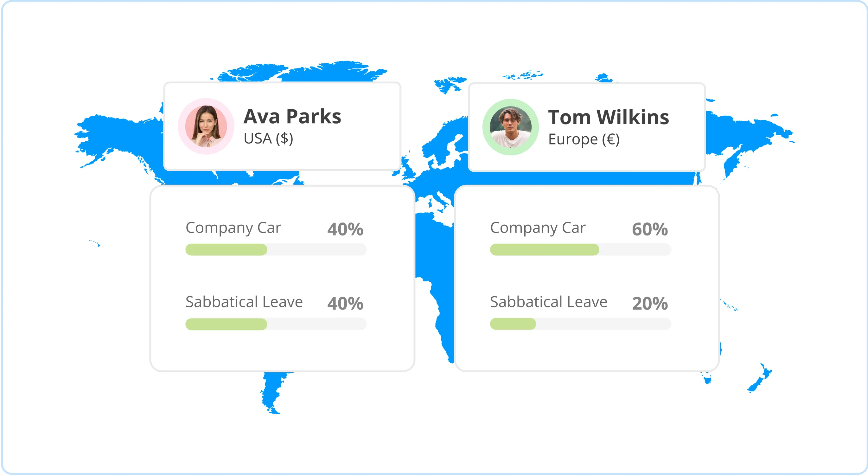Click Tom's Sabbatical Leave progress bar
Image resolution: width=868 pixels, height=475 pixels.
(581, 324)
